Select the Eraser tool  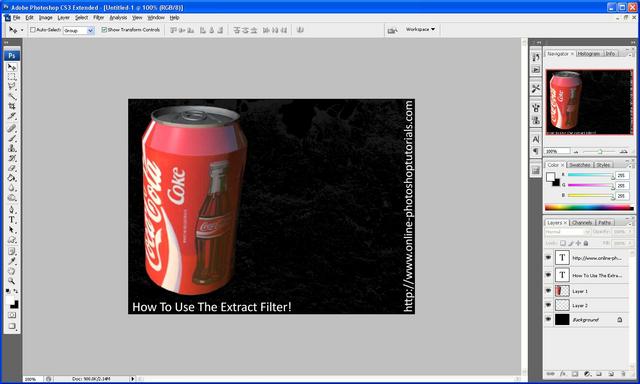pyautogui.click(x=12, y=168)
